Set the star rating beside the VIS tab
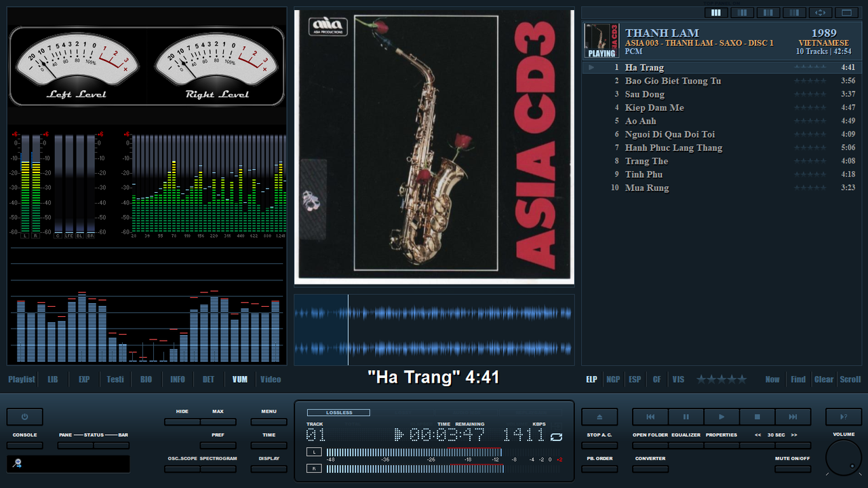Image resolution: width=868 pixels, height=488 pixels. coord(722,379)
